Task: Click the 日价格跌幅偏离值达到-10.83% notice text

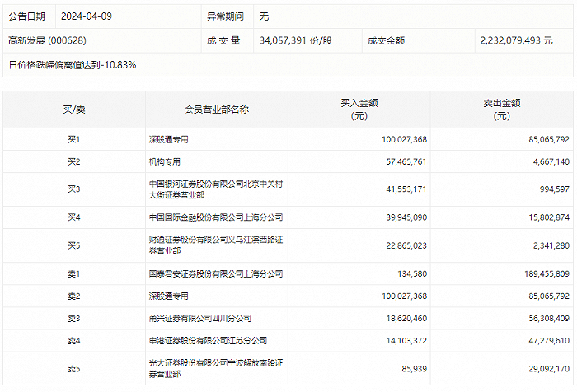Action: click(x=73, y=64)
